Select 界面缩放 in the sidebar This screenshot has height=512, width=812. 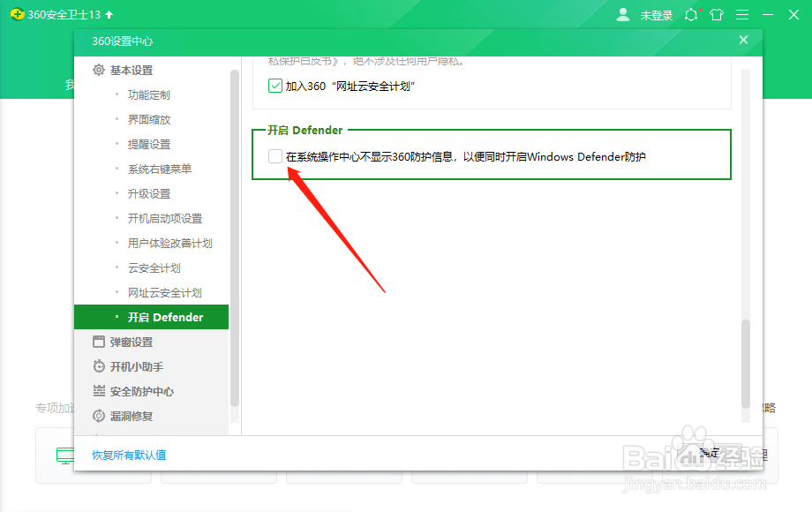[149, 119]
